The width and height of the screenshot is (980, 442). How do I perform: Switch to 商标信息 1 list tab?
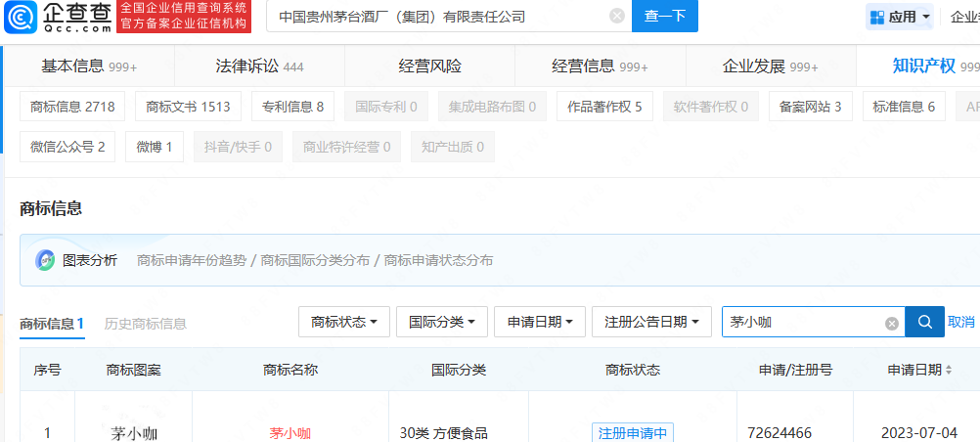point(52,324)
